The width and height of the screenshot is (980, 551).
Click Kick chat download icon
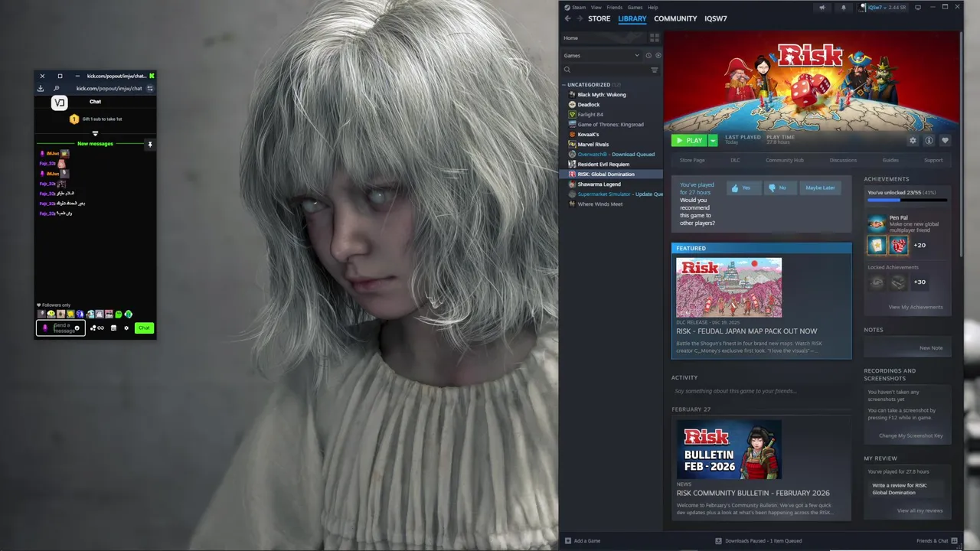pyautogui.click(x=41, y=88)
